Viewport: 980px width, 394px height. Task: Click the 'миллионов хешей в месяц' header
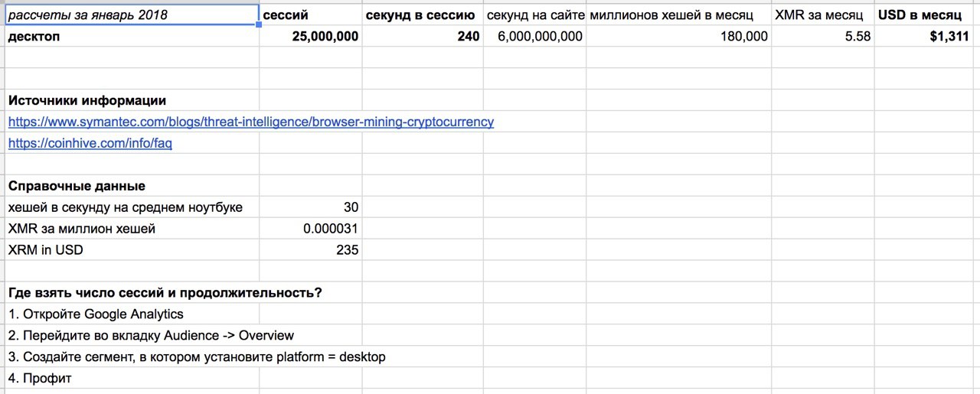pos(679,15)
